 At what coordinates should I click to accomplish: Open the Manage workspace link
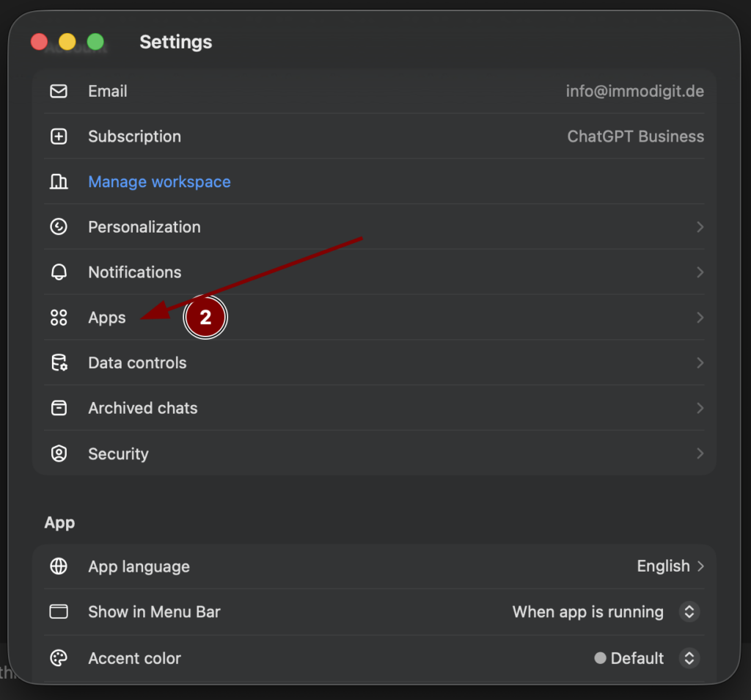159,182
